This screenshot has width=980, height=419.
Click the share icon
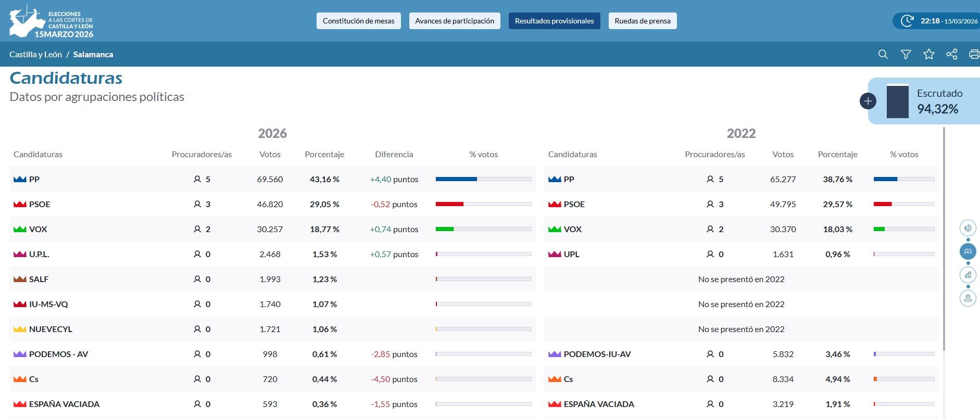click(951, 54)
